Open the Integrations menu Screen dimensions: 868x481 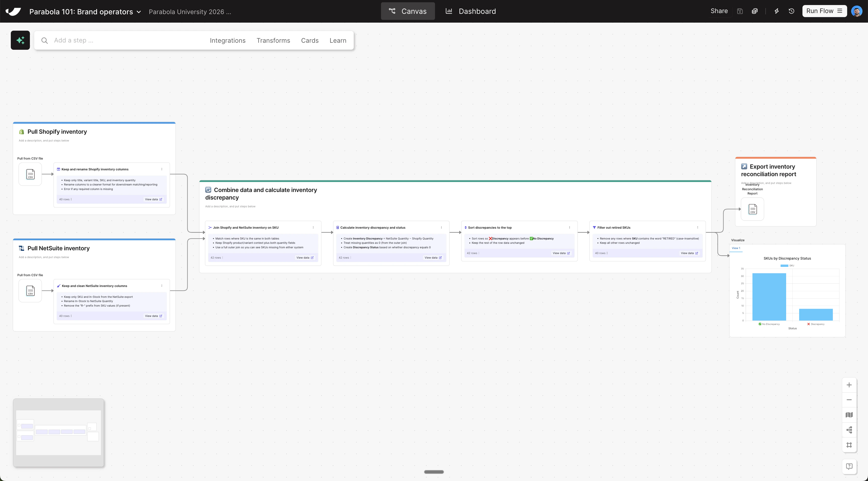coord(228,40)
